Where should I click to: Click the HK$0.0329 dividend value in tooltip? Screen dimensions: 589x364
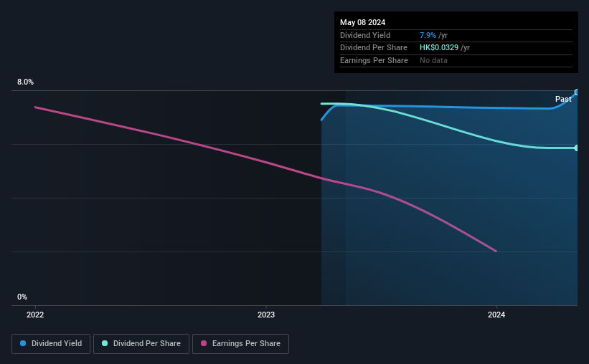[439, 48]
